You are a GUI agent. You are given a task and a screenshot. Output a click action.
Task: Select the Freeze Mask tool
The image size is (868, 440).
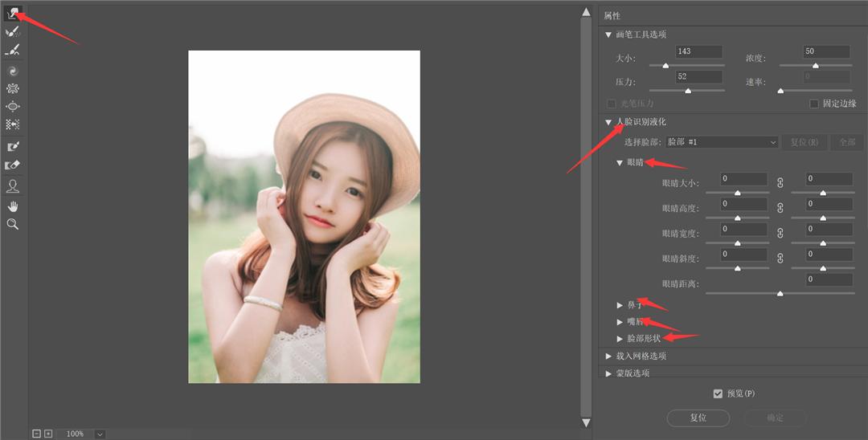[x=13, y=146]
